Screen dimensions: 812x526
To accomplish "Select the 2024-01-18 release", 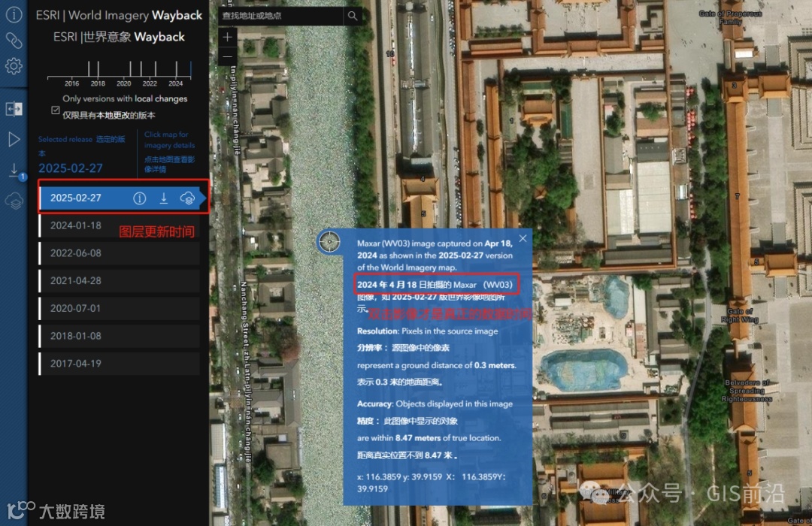I will 120,225.
